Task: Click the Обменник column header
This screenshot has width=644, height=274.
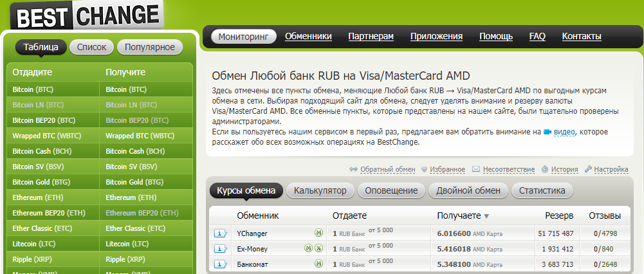Action: (x=258, y=215)
